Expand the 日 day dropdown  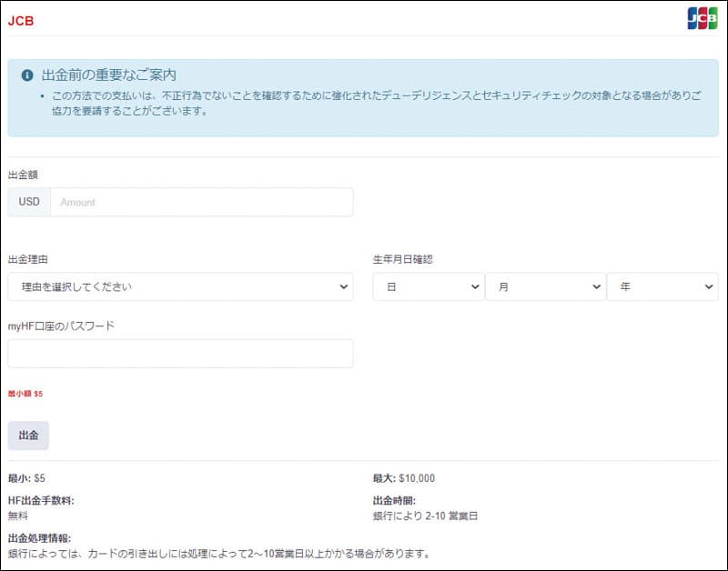(428, 286)
